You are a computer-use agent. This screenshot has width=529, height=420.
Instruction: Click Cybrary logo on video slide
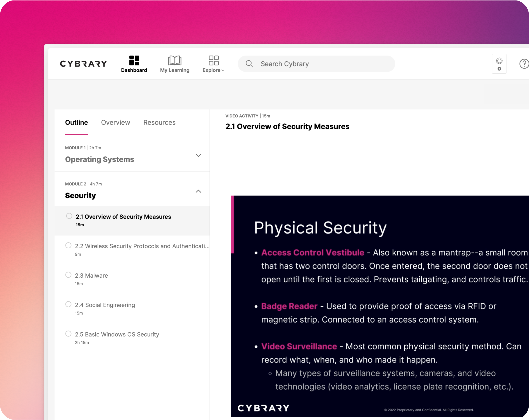coord(263,408)
